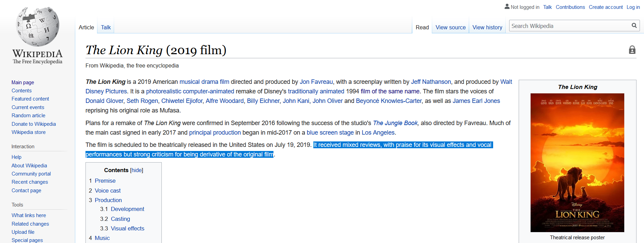The image size is (644, 243).
Task: Click the not-logged-in user icon
Action: pyautogui.click(x=507, y=6)
